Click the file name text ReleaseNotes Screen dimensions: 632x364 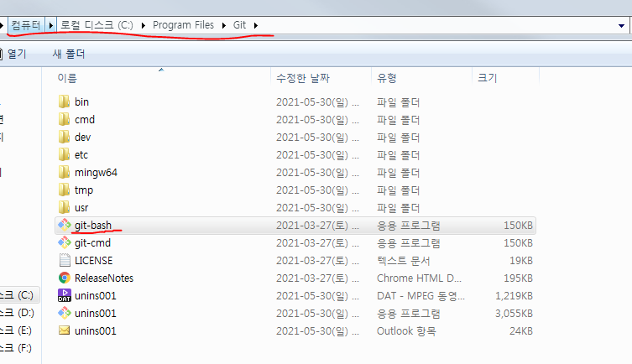104,278
